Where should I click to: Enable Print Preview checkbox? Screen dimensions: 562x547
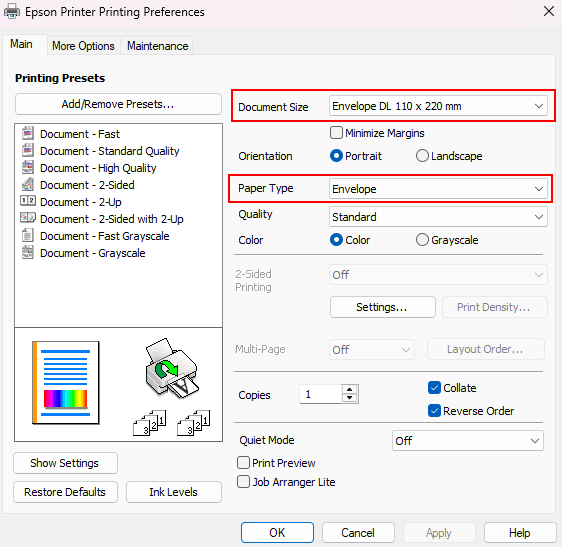(243, 462)
